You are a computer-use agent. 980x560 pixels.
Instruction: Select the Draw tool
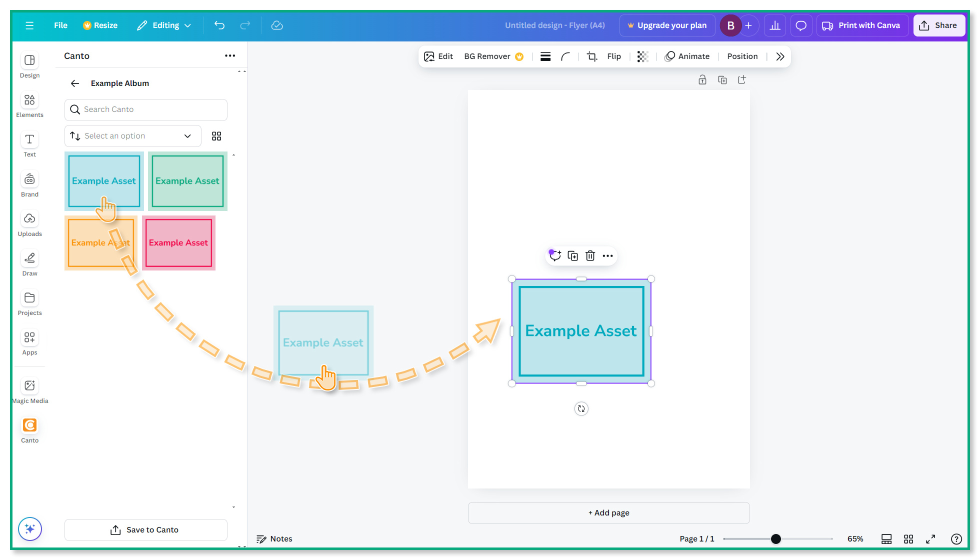[29, 262]
